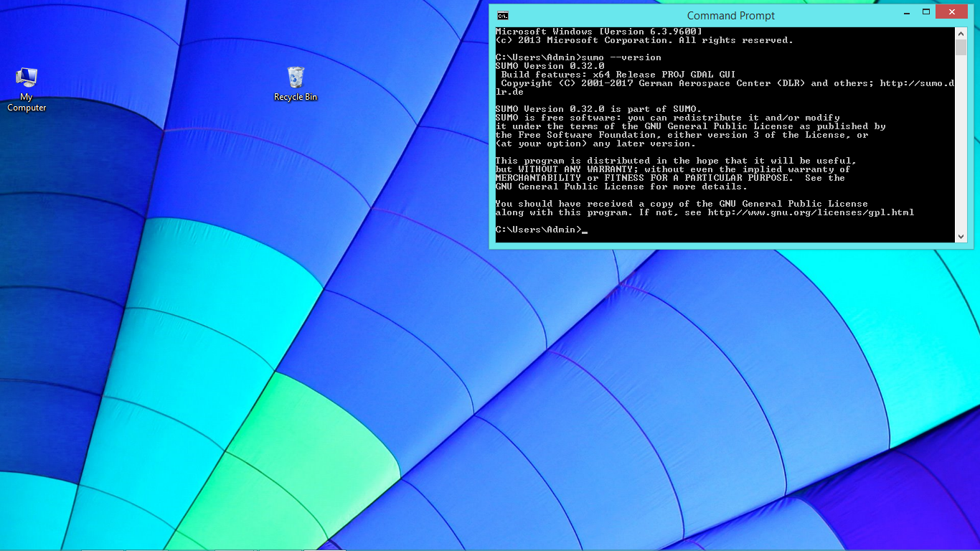The height and width of the screenshot is (551, 980).
Task: Open the Command Prompt system menu icon
Action: [503, 15]
